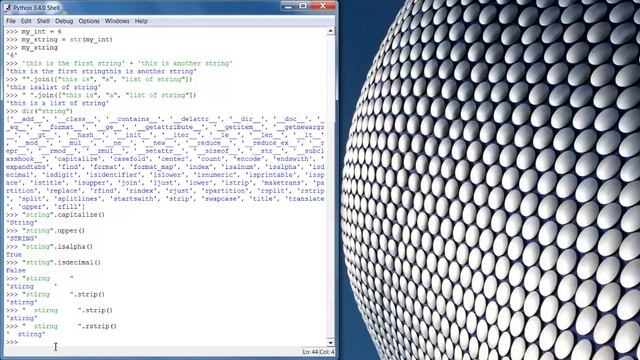The width and height of the screenshot is (640, 360).
Task: Click the 'STRING' output line
Action: [x=22, y=238]
